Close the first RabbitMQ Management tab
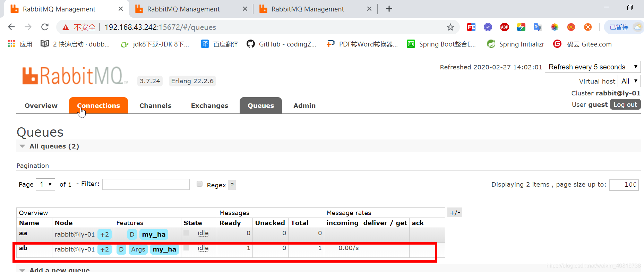Viewport: 644px width, 272px height. point(121,9)
